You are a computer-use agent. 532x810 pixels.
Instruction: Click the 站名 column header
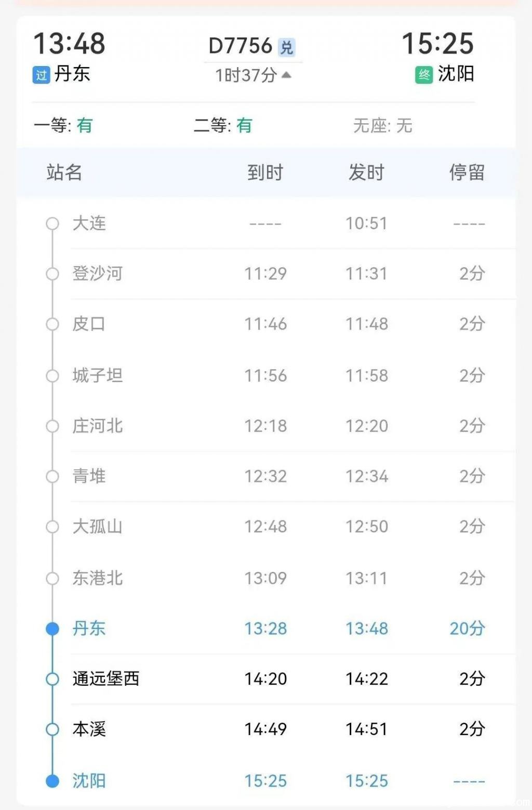tap(64, 172)
